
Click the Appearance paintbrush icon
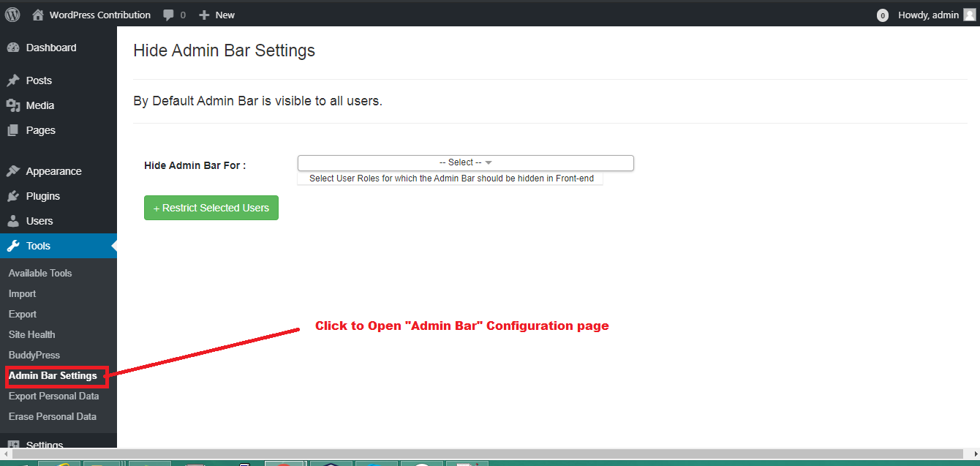click(12, 171)
